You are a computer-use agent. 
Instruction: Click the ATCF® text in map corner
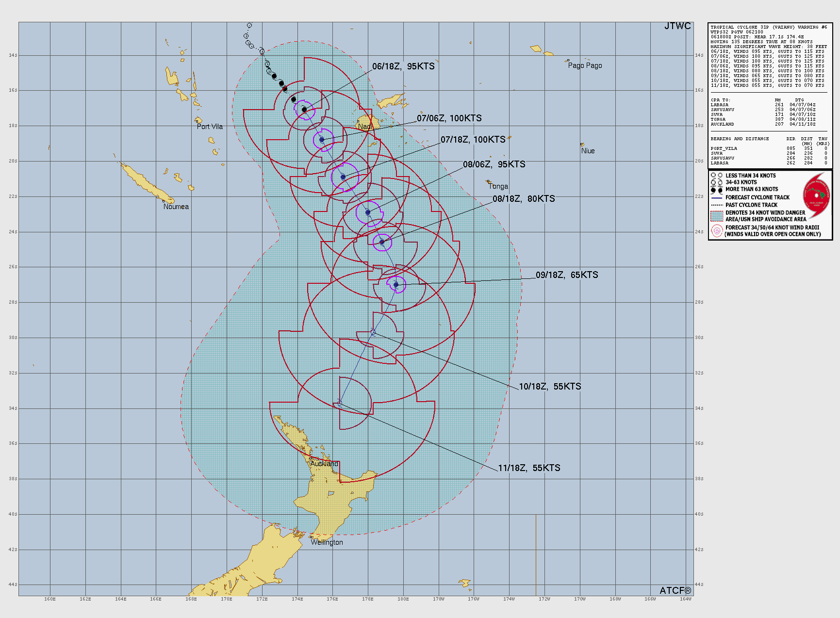pyautogui.click(x=675, y=590)
